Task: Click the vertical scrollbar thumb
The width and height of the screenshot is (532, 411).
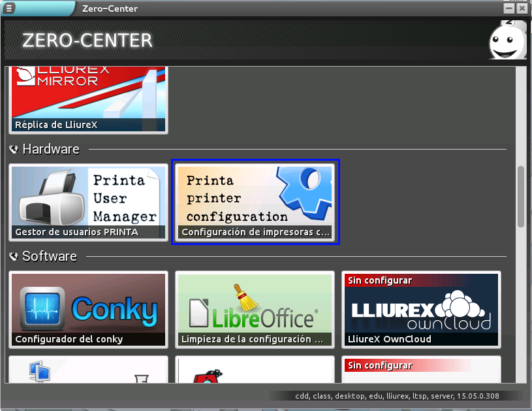Action: pos(520,197)
